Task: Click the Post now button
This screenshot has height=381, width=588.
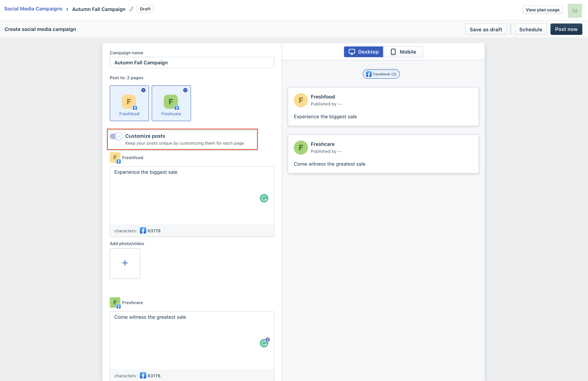Action: (566, 29)
